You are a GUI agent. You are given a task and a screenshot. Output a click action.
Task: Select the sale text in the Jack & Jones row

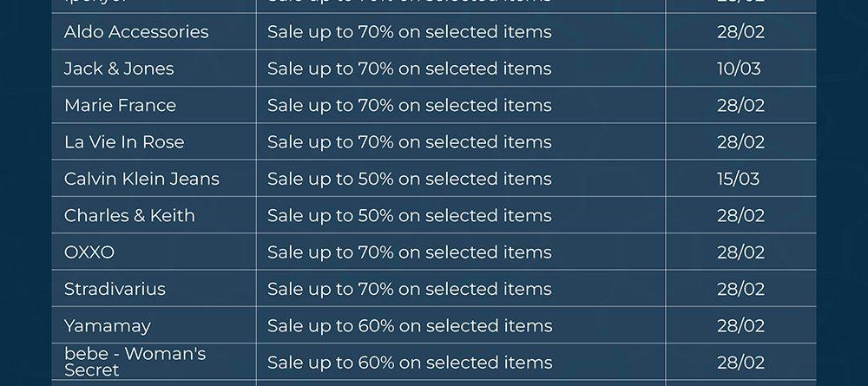[409, 69]
